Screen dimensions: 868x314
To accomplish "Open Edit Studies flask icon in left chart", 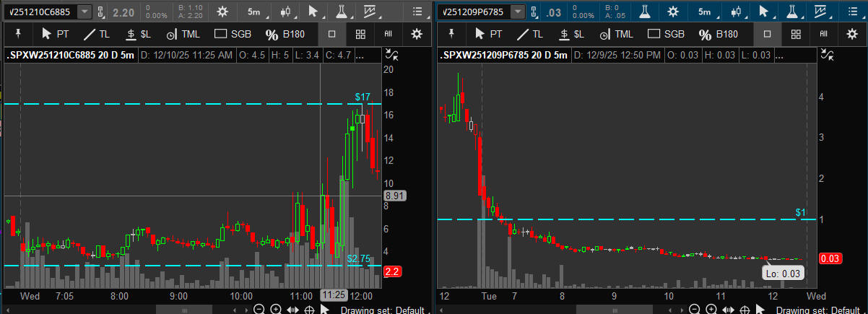I will pos(340,12).
